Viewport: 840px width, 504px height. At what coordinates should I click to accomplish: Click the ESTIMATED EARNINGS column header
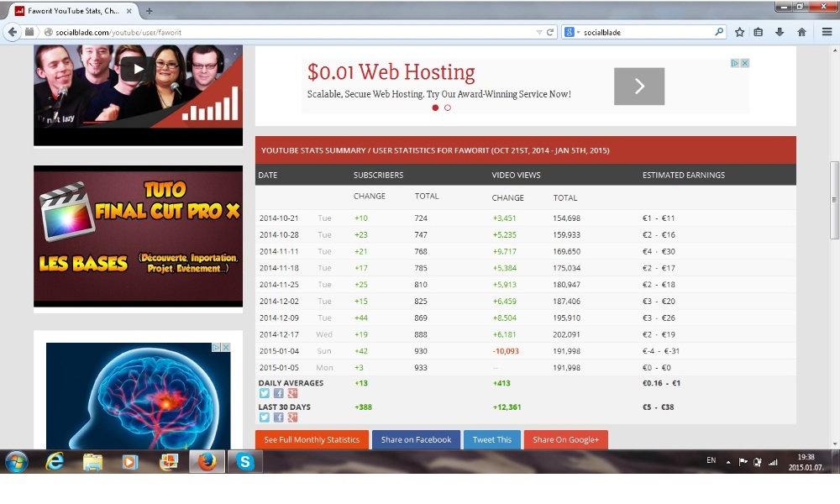click(684, 176)
